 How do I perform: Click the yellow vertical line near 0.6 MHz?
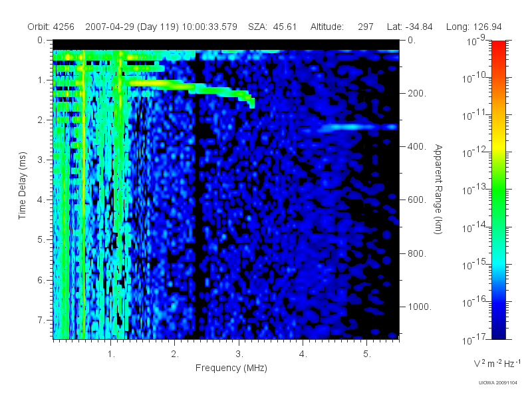point(84,194)
